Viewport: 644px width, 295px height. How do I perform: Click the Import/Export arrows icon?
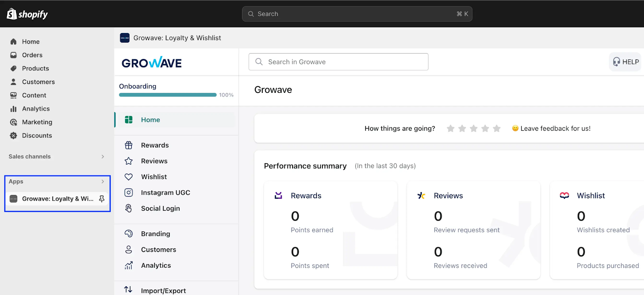pyautogui.click(x=128, y=289)
